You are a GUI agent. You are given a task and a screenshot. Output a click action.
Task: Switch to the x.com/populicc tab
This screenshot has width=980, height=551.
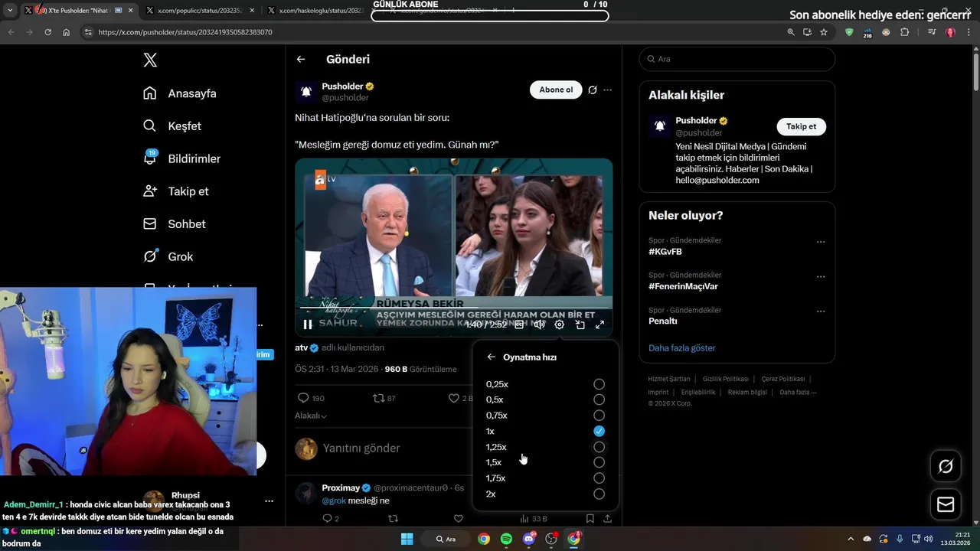coord(199,11)
